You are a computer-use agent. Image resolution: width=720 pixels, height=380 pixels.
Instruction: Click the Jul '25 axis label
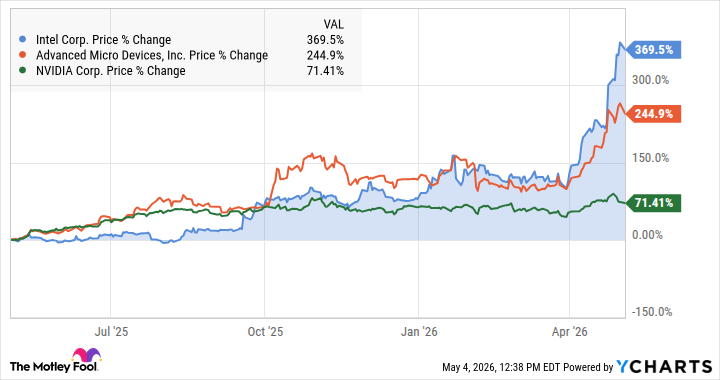tap(111, 331)
